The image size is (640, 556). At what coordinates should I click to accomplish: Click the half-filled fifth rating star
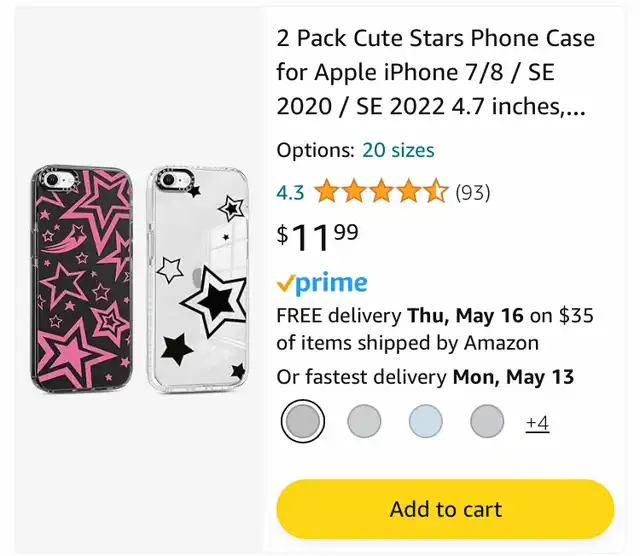[437, 191]
